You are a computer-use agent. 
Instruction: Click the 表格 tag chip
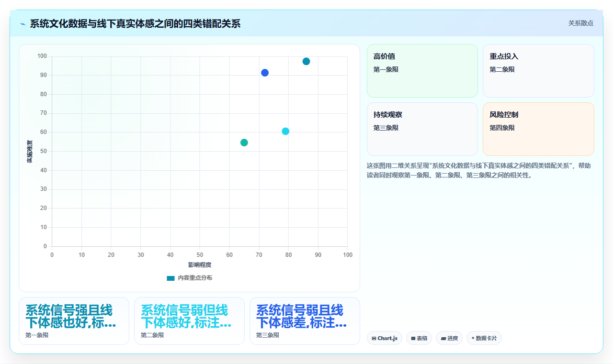(x=419, y=338)
